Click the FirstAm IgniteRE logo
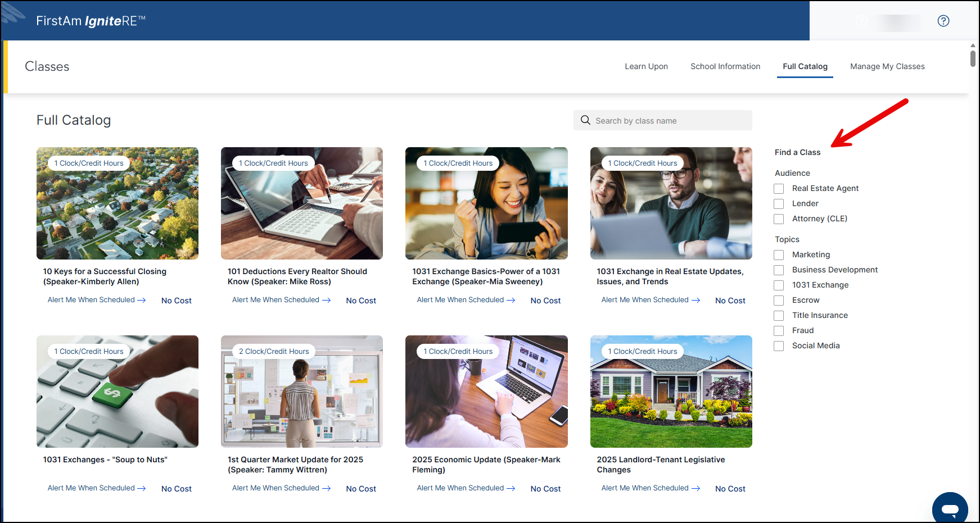This screenshot has width=980, height=523. (x=91, y=21)
